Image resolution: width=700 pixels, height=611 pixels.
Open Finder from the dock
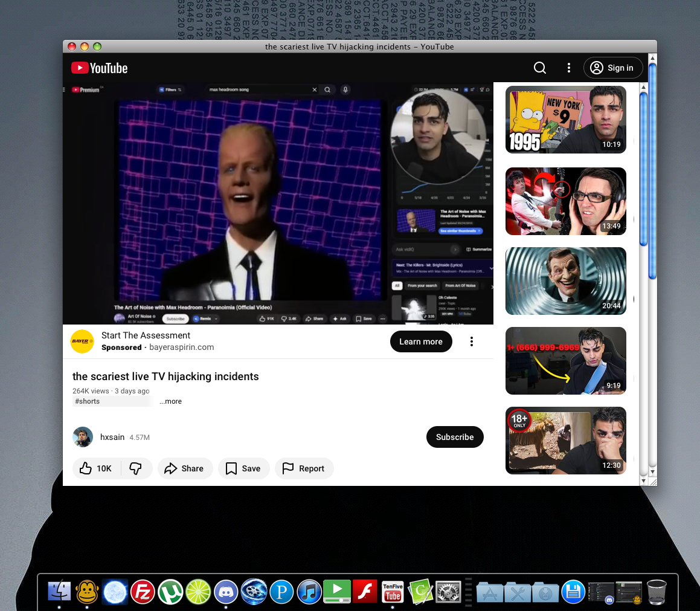click(x=59, y=591)
